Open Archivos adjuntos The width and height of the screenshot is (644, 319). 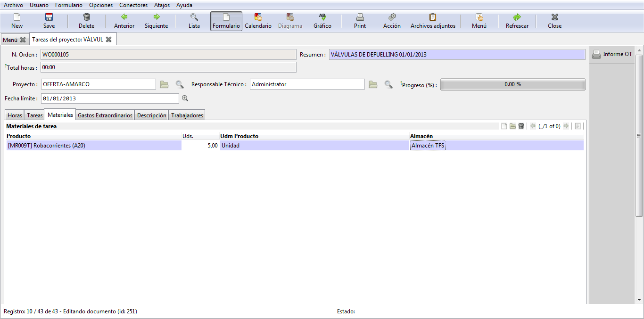pyautogui.click(x=433, y=21)
